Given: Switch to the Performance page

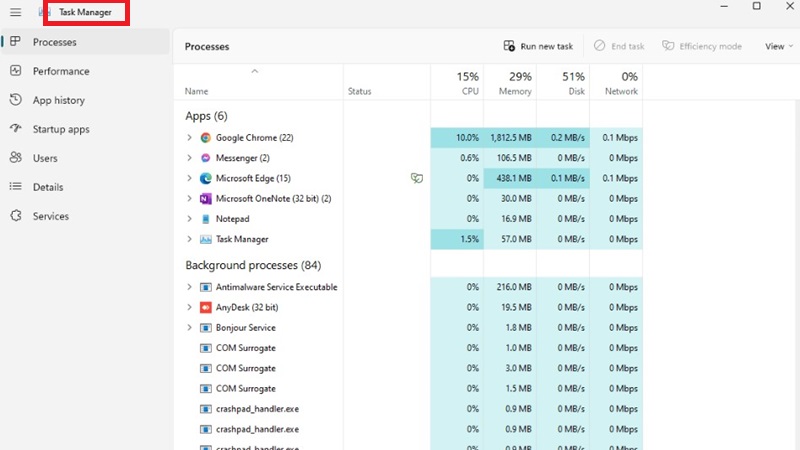Looking at the screenshot, I should [x=60, y=71].
